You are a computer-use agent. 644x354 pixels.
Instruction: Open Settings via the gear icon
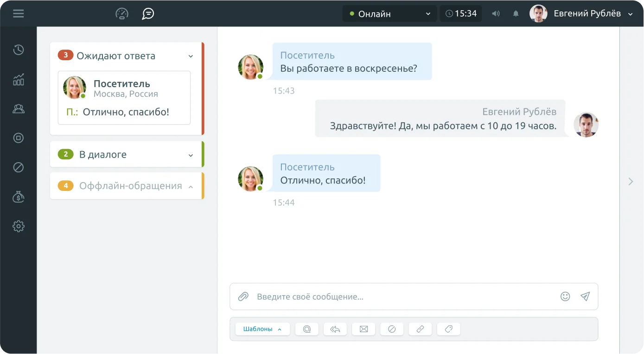coord(18,226)
